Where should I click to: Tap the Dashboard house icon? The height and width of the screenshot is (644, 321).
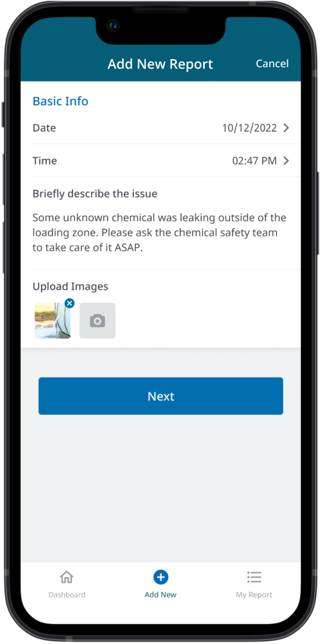67,577
